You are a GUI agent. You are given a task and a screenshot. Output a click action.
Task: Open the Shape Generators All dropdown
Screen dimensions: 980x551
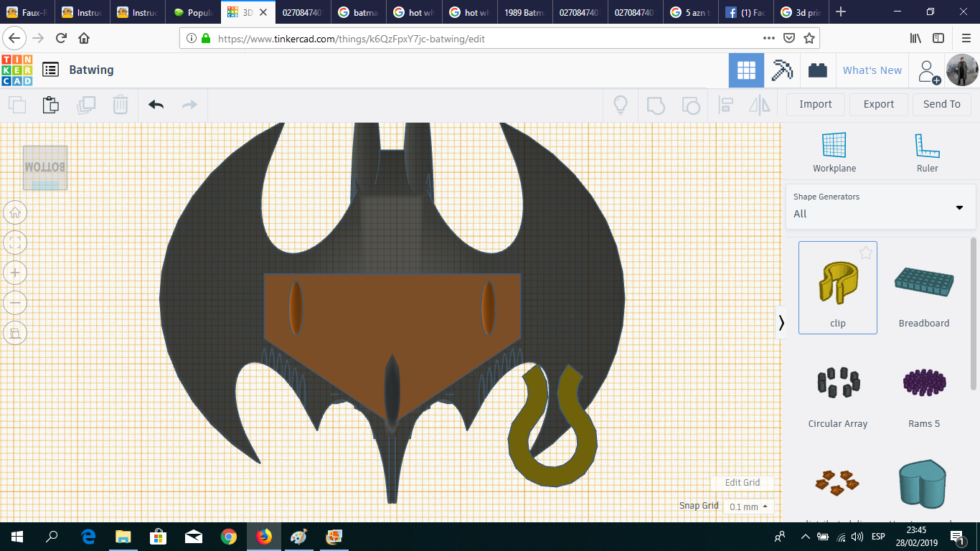880,207
